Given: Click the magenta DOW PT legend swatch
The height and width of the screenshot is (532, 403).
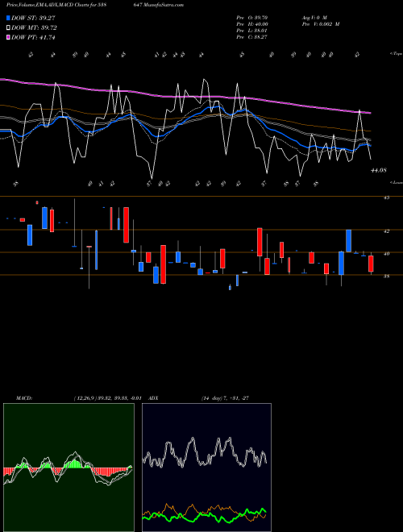Looking at the screenshot, I should 9,37.
